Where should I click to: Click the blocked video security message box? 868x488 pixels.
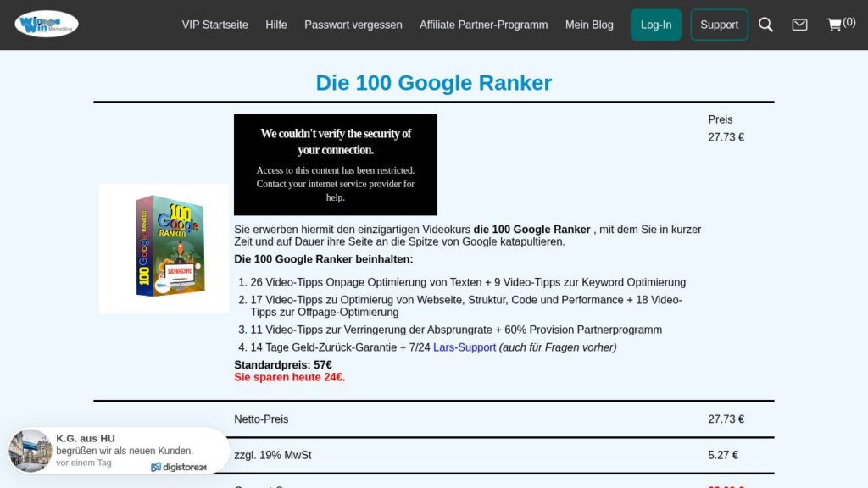click(x=336, y=165)
